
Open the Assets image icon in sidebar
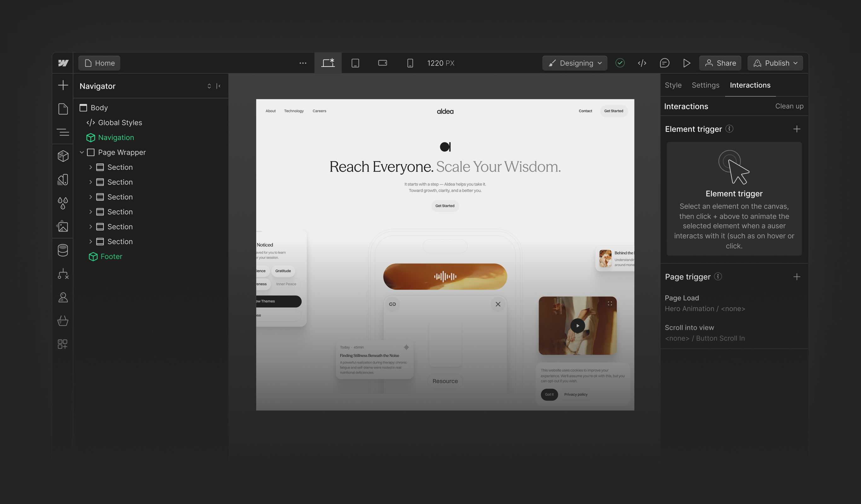pos(63,226)
